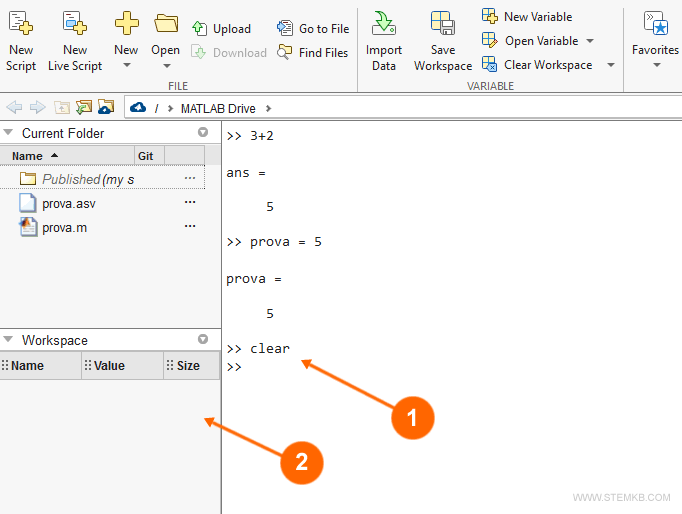Image resolution: width=682 pixels, height=514 pixels.
Task: Sort files by the Name column header
Action: click(28, 156)
